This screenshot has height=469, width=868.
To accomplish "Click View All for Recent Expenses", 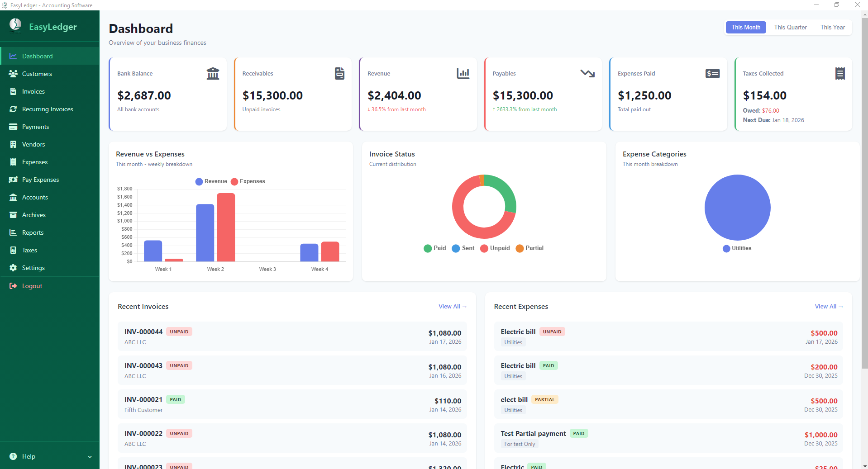I will (828, 306).
